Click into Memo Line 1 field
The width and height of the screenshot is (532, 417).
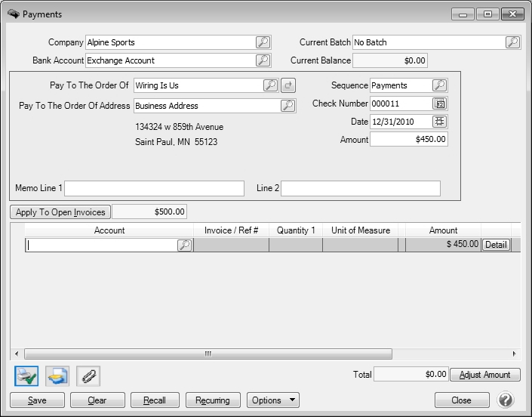point(155,188)
